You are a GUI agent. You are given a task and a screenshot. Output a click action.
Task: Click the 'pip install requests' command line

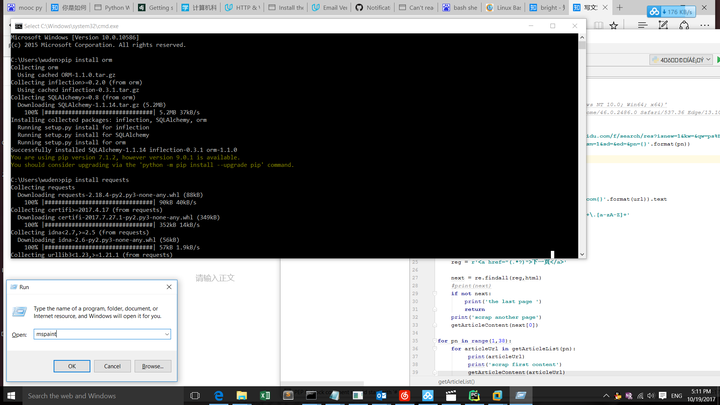70,180
